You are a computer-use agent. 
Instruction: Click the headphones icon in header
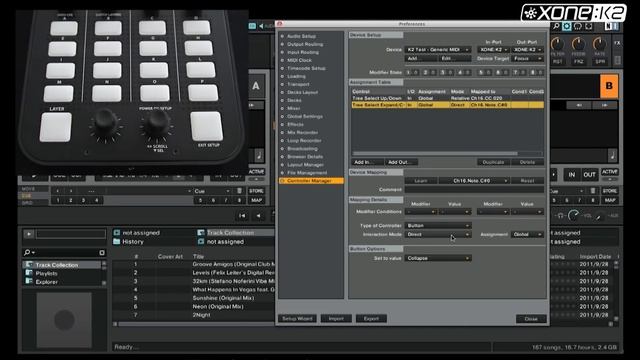pos(578,27)
